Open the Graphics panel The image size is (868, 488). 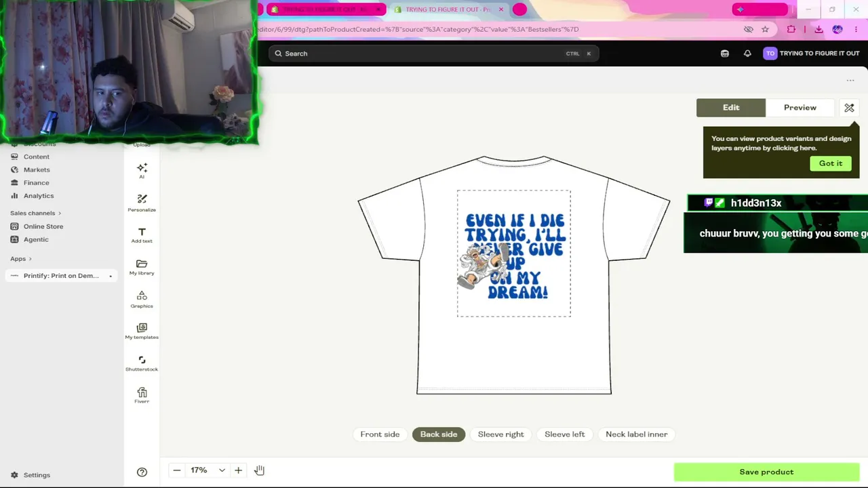142,299
